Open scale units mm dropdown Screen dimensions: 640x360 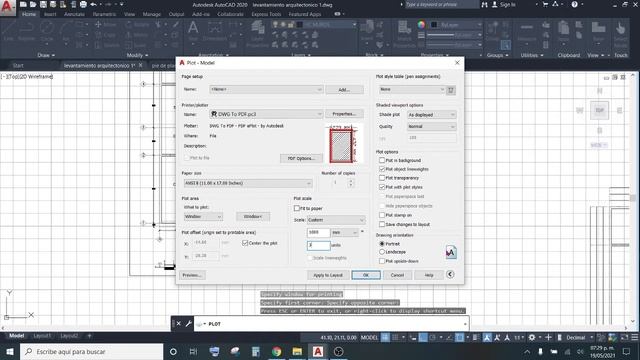coord(344,233)
